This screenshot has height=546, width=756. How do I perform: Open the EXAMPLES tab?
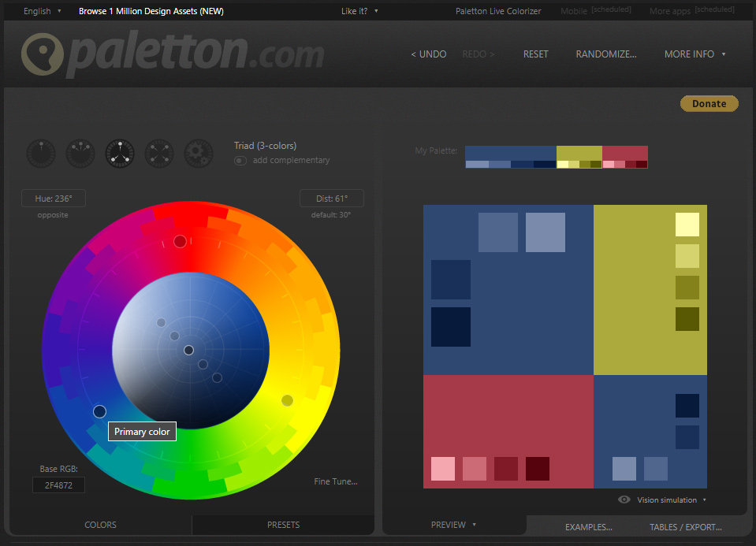[x=589, y=527]
